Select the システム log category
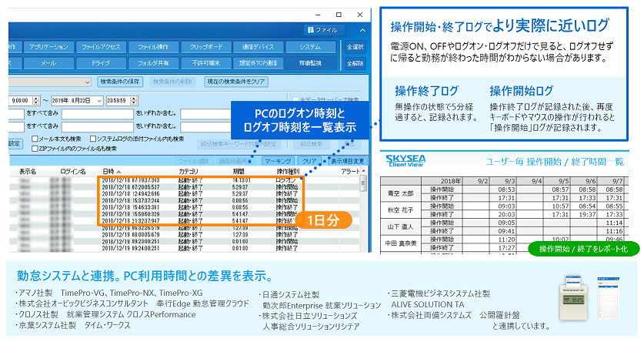644x342 pixels. pyautogui.click(x=310, y=47)
